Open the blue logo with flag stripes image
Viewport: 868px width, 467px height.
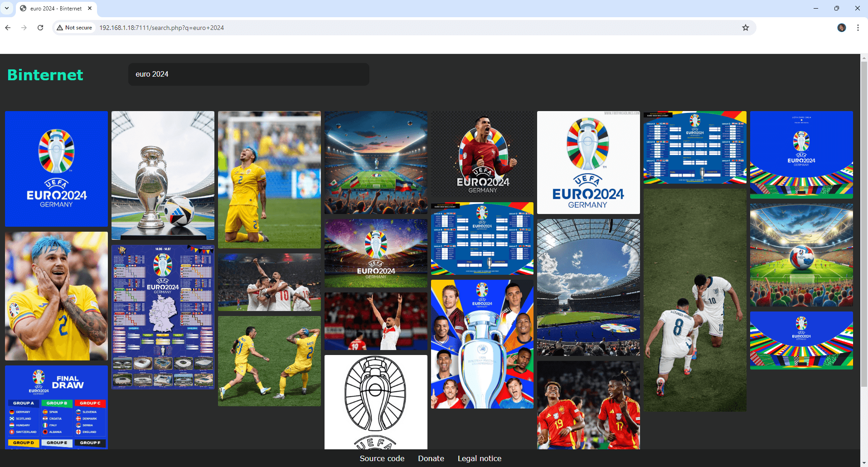[801, 155]
